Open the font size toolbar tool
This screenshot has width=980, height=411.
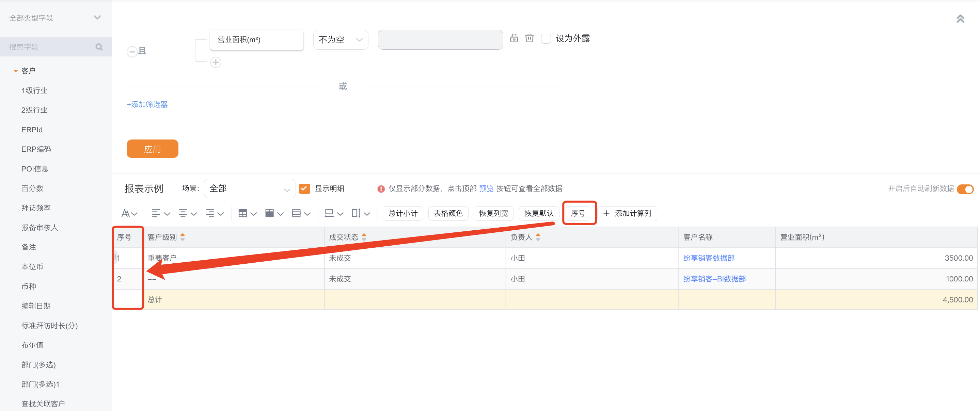point(129,213)
